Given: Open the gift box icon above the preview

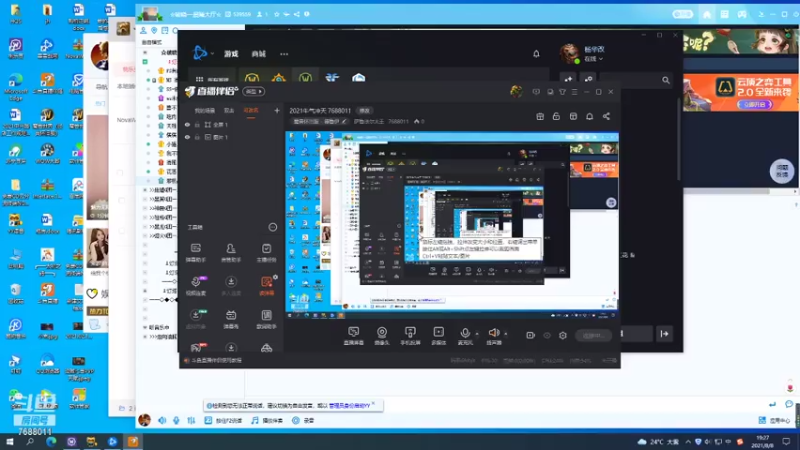Looking at the screenshot, I should (540, 116).
